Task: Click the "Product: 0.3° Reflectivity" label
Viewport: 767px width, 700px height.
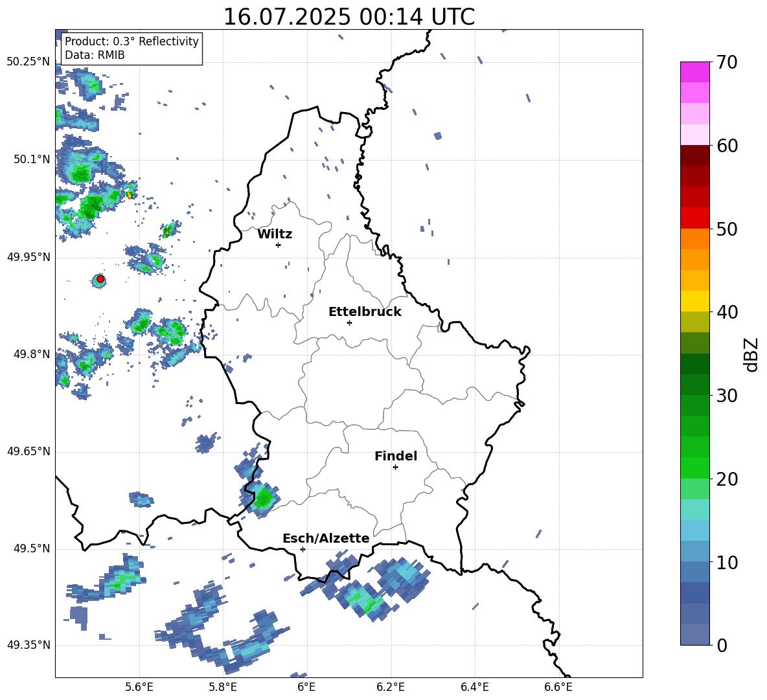Action: click(132, 41)
